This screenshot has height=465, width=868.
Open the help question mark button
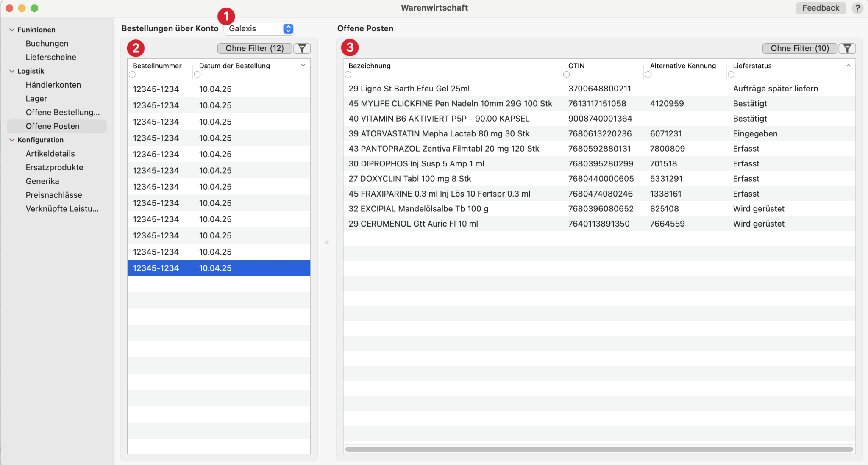click(x=857, y=8)
